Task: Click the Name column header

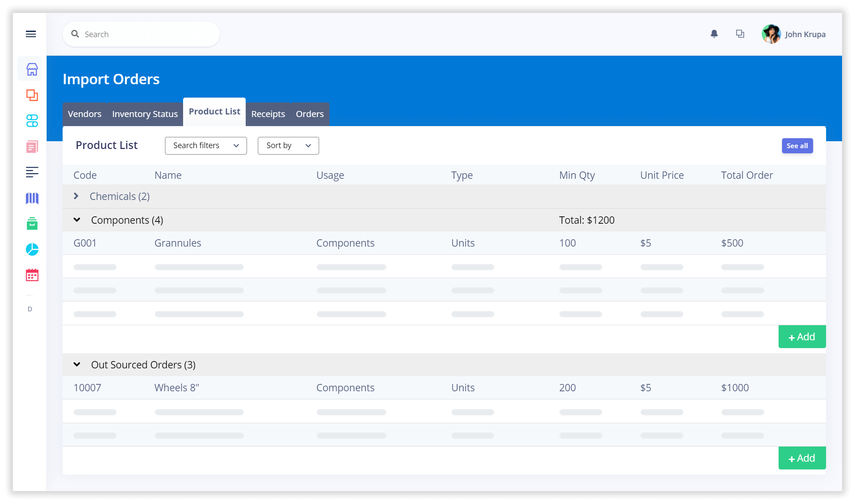Action: click(x=168, y=175)
